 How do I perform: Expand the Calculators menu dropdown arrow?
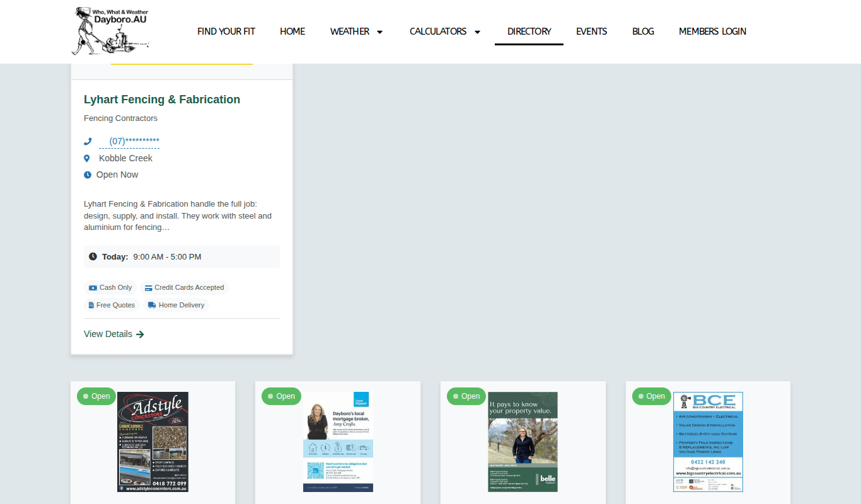click(477, 31)
